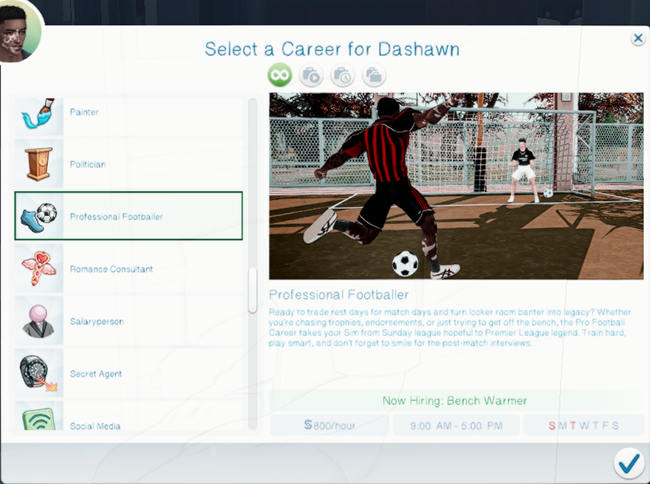Choose the Social Media career row
Screen dimensions: 650x484
[x=129, y=416]
